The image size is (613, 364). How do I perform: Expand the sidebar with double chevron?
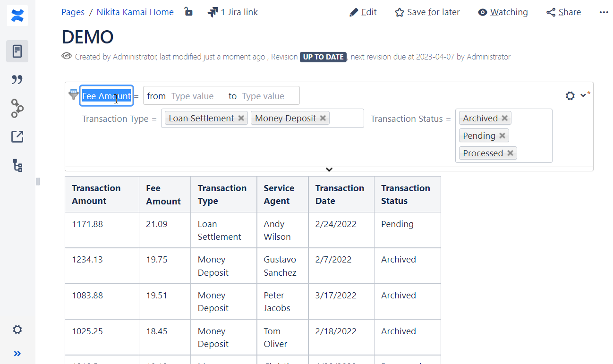point(17,354)
